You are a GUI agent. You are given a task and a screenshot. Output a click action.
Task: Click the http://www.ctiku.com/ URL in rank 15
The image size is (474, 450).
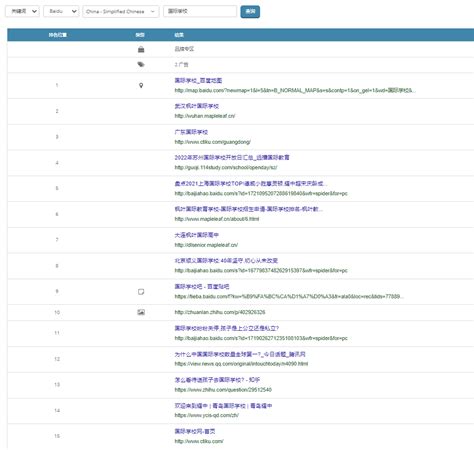tap(199, 441)
